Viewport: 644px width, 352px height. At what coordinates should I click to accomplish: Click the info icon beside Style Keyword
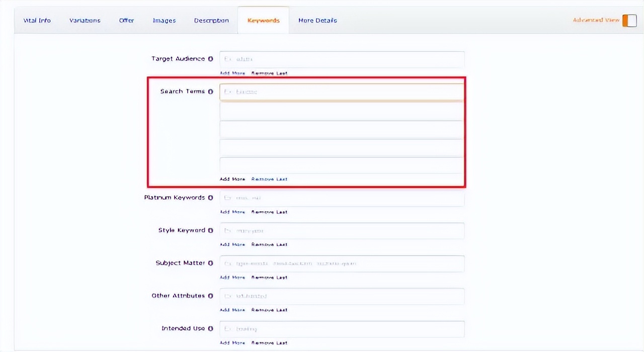pos(210,230)
